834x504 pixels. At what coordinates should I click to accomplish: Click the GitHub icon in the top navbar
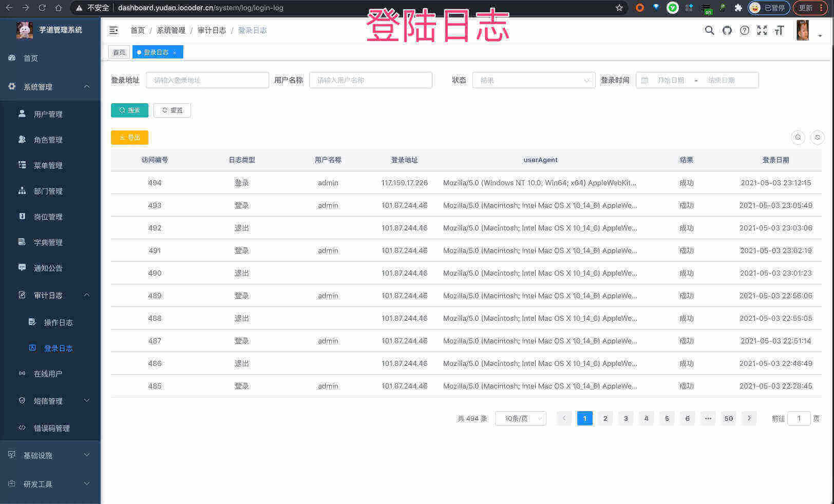(x=727, y=30)
